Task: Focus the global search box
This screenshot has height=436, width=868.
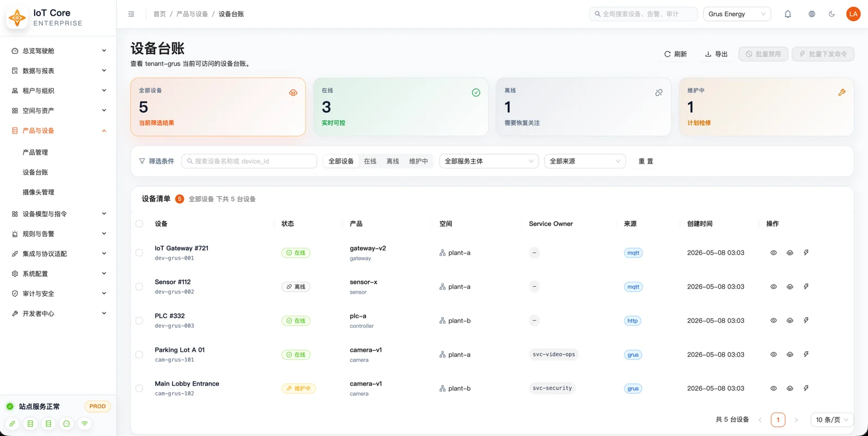Action: click(x=643, y=14)
